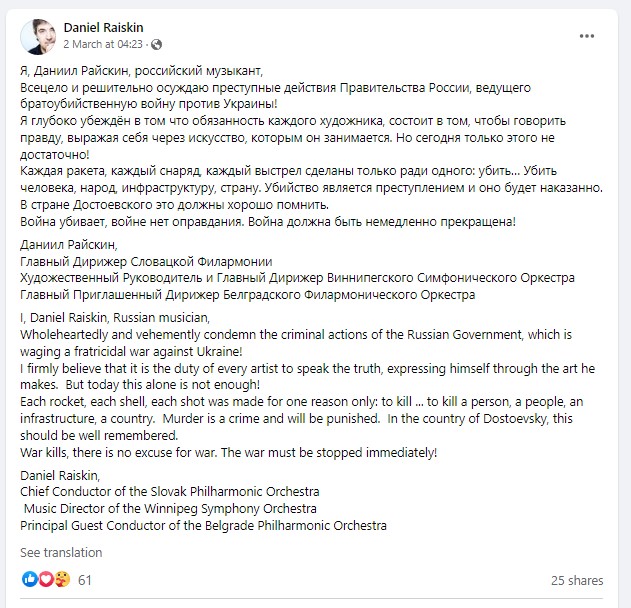The width and height of the screenshot is (631, 608).
Task: Click 'See translation' under the post
Action: [61, 552]
